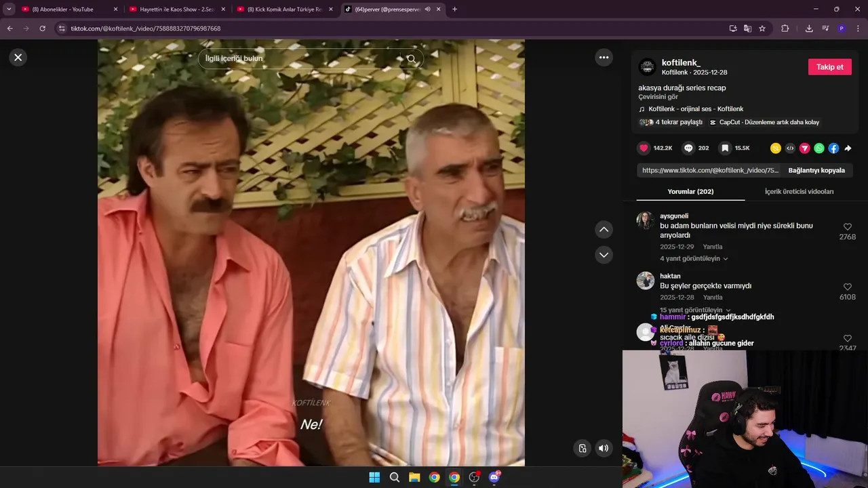This screenshot has height=488, width=868.
Task: Open a new browser tab with plus
Action: tap(454, 9)
